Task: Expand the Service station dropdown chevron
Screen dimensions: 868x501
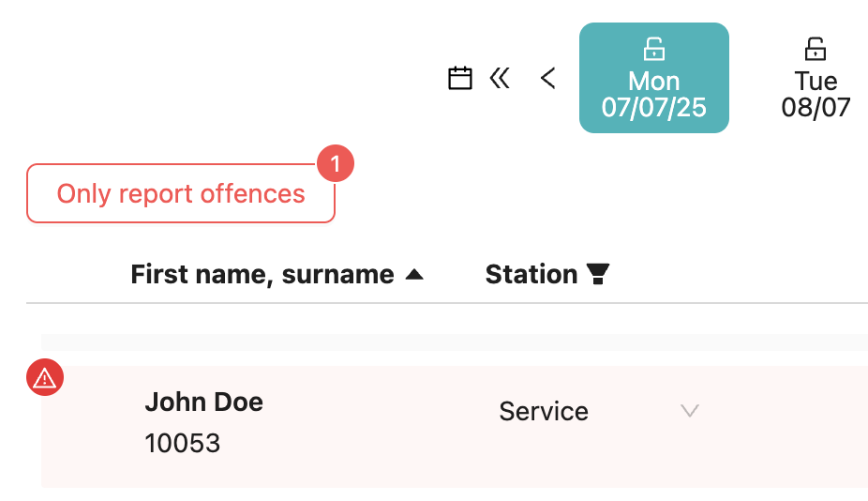Action: (690, 411)
